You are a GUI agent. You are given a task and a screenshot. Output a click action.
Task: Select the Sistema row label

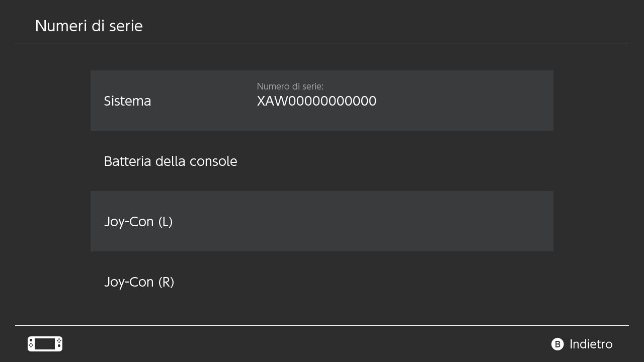[127, 101]
